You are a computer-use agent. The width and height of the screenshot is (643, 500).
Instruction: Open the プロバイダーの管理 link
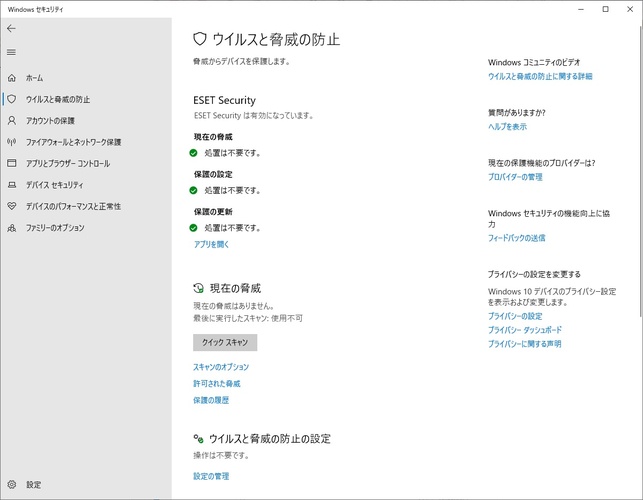click(x=515, y=177)
